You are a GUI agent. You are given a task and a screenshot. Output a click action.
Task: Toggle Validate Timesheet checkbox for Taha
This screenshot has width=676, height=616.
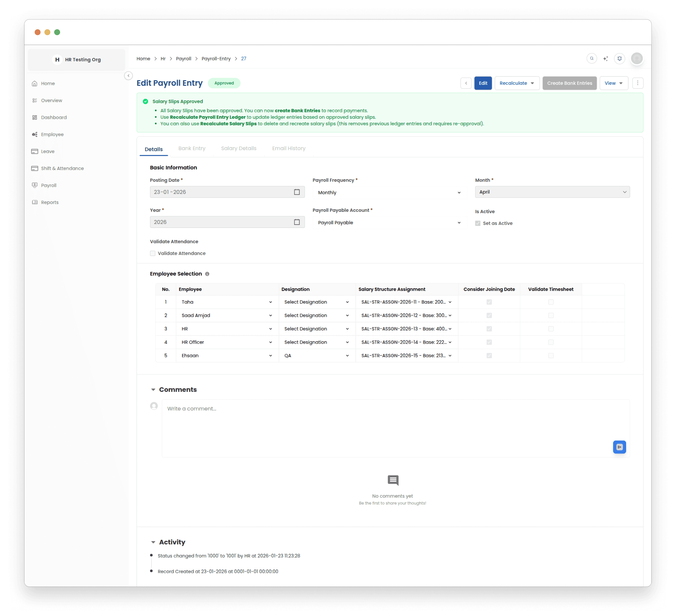coord(550,302)
